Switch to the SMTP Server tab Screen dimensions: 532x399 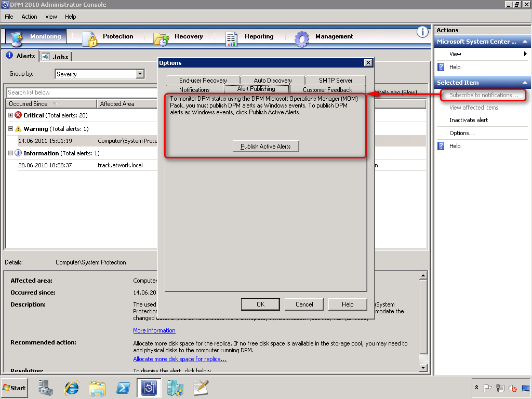click(x=336, y=81)
